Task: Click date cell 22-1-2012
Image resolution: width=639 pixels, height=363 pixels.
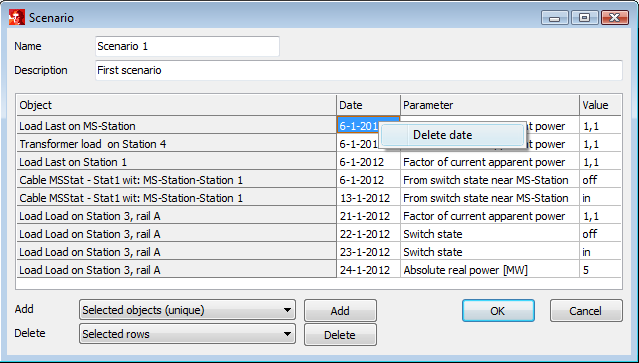Action: [368, 234]
